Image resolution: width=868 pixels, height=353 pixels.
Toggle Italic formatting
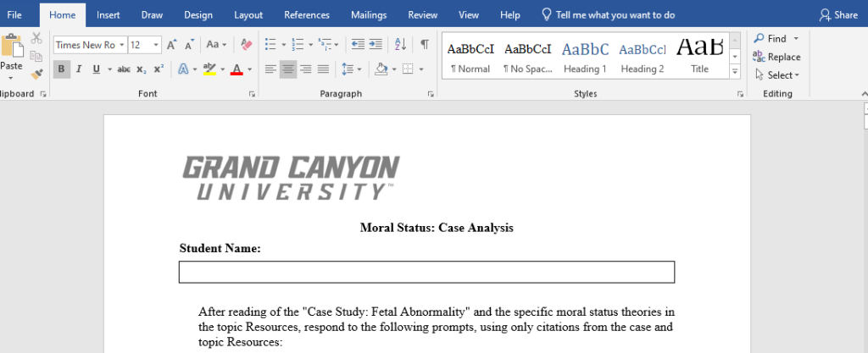(79, 69)
